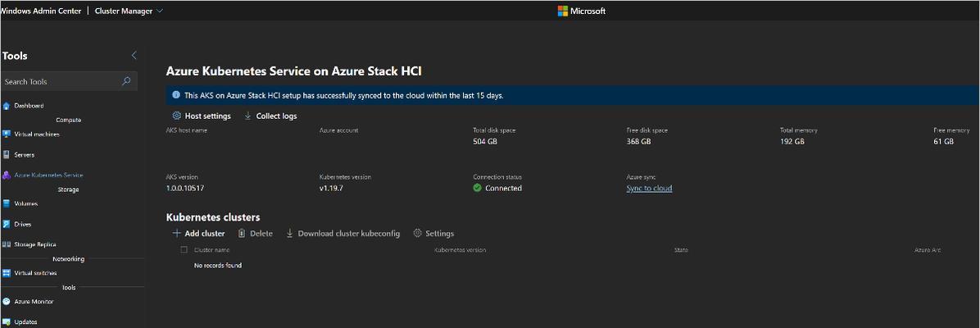The height and width of the screenshot is (328, 980).
Task: Click the Kubernetes clusters heading
Action: (x=213, y=217)
